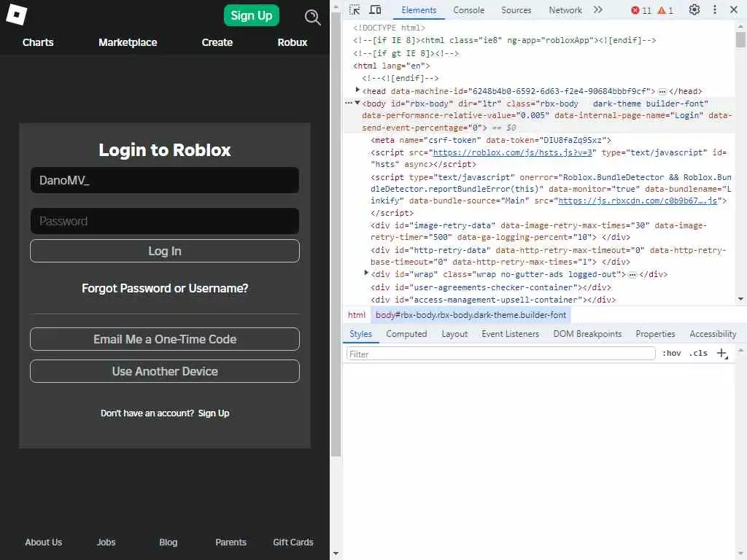Open the Robux nav item
Screen dimensions: 747x560
coord(293,42)
